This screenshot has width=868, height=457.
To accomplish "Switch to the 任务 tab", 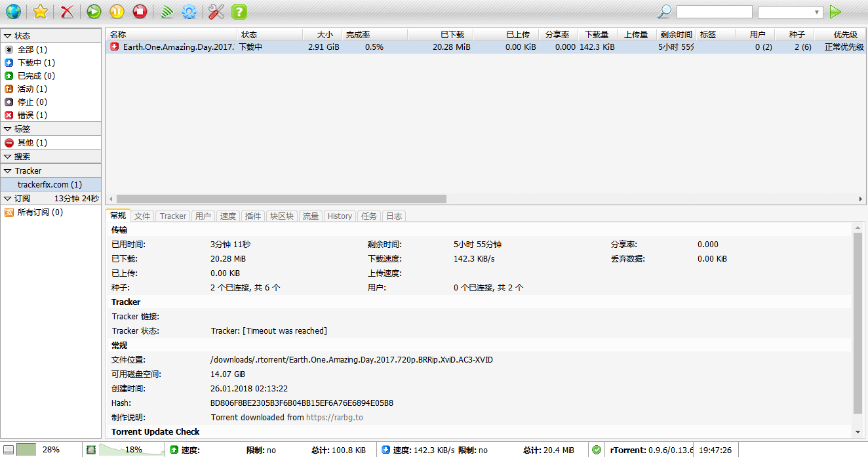I will 369,216.
